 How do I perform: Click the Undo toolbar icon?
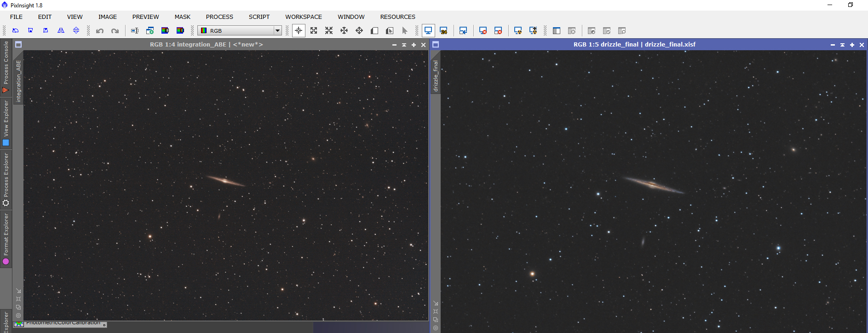(x=100, y=31)
